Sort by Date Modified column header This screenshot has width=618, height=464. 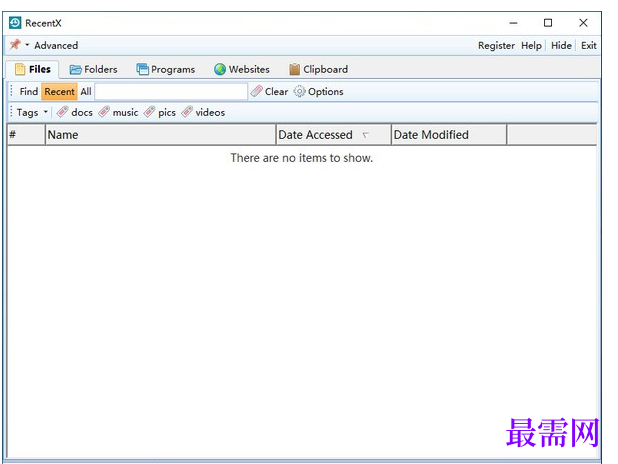click(x=449, y=135)
